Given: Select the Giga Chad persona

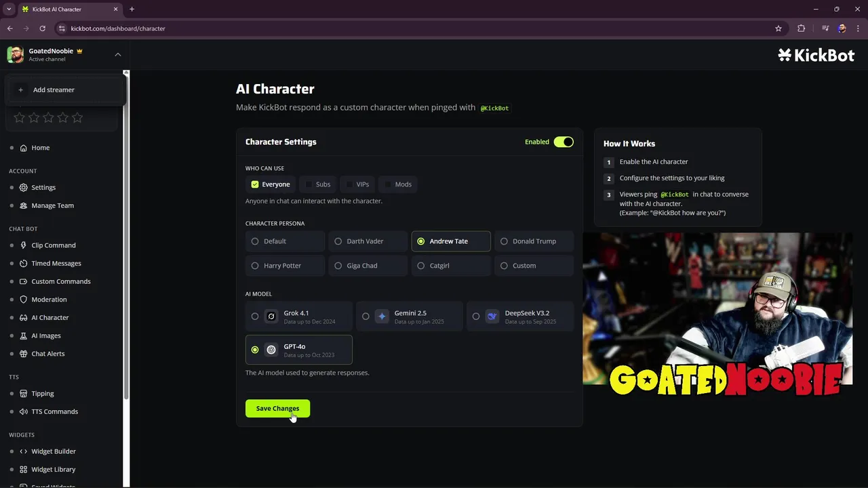Looking at the screenshot, I should [x=368, y=266].
